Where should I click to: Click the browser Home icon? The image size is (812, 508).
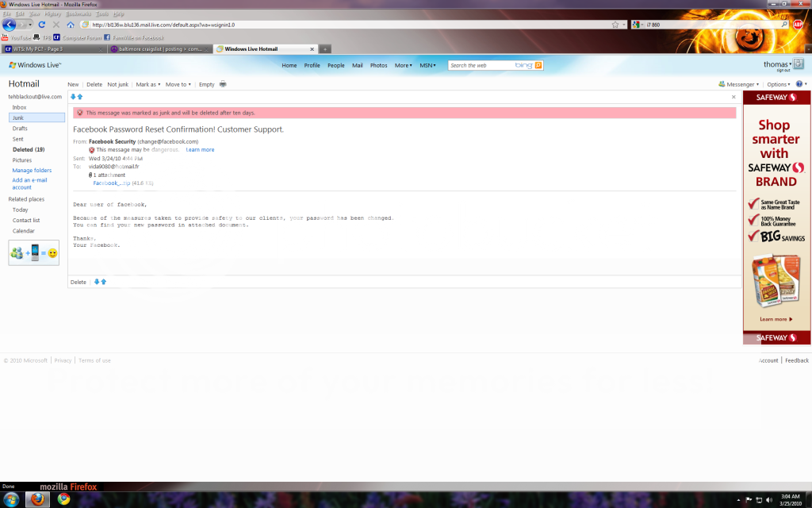[70, 25]
